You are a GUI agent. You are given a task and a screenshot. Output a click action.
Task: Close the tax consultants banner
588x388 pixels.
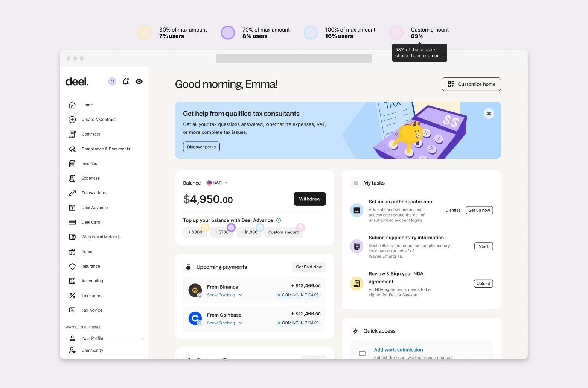coord(489,114)
